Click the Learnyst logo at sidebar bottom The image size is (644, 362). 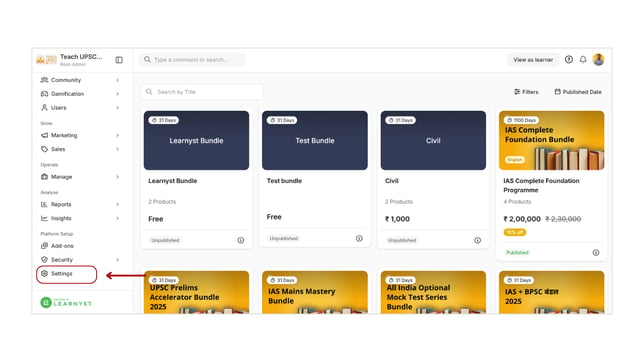(x=66, y=303)
